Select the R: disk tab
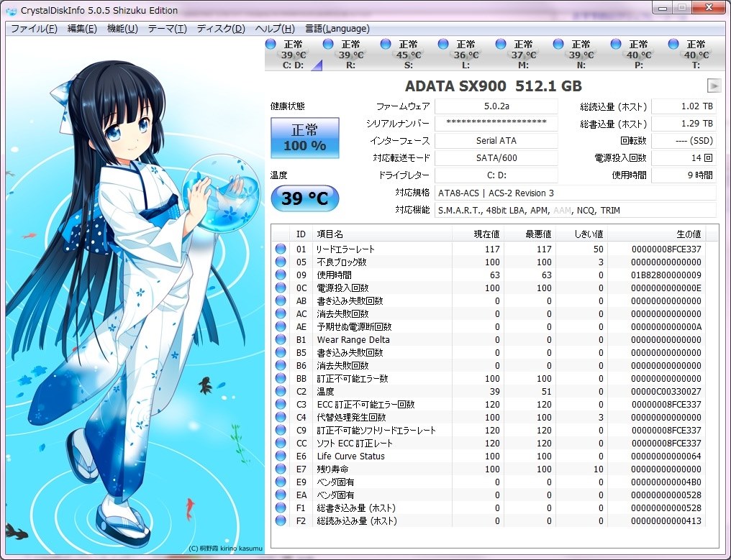731x560 pixels. 350,55
